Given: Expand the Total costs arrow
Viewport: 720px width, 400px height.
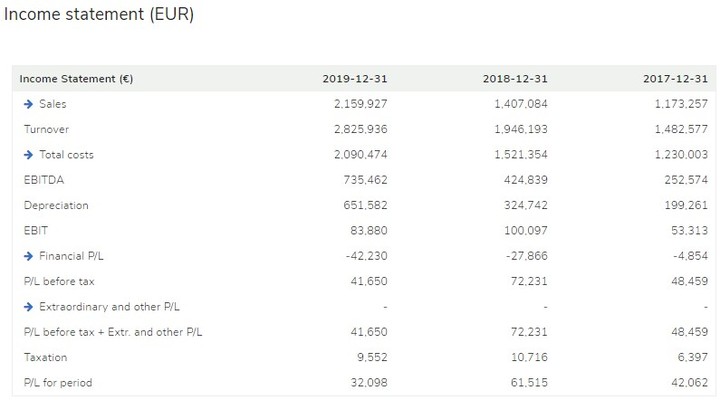Looking at the screenshot, I should 28,155.
